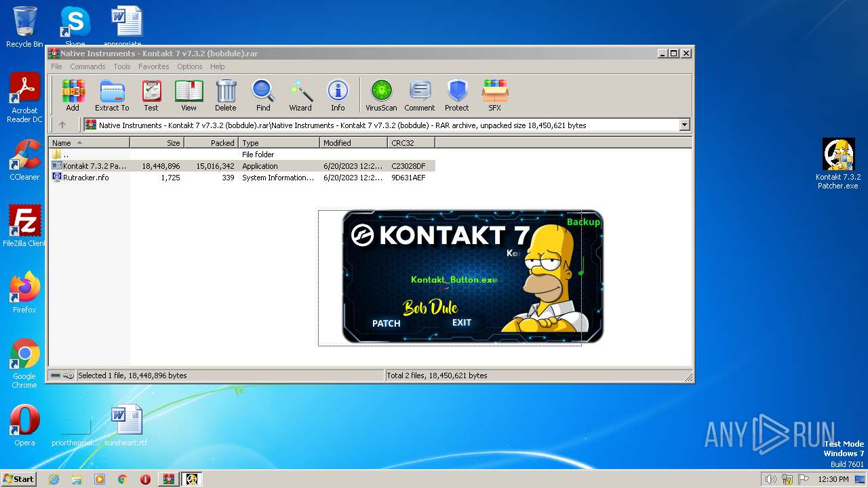Open the Windows Start menu
868x488 pixels.
point(18,479)
